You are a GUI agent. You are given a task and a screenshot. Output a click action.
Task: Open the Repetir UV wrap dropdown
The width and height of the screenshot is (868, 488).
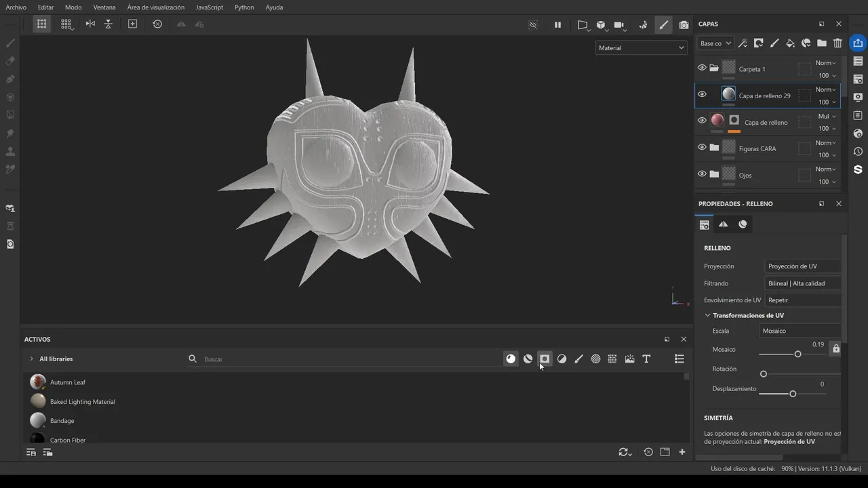pyautogui.click(x=803, y=300)
